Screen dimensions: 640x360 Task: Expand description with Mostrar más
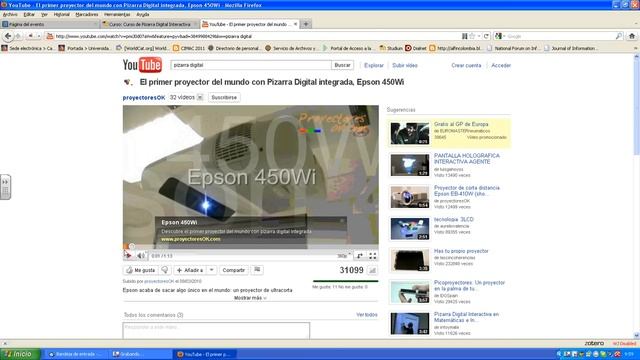point(250,298)
